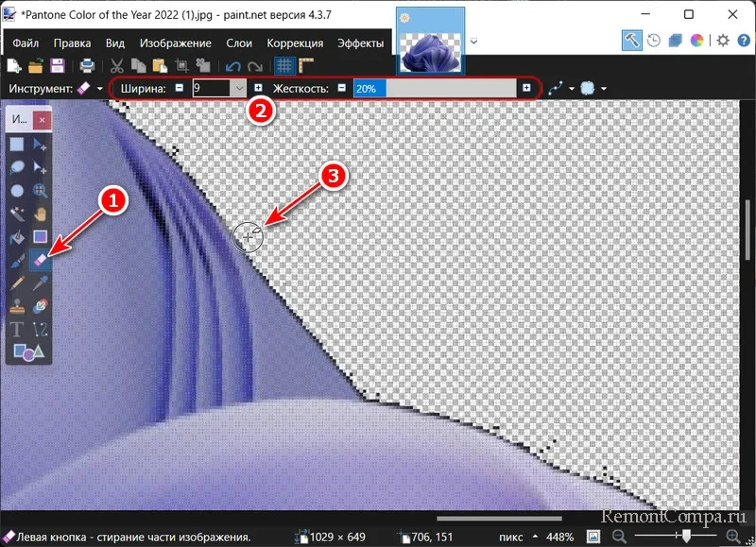Increase Жесткость with plus button
The image size is (756, 547).
[x=526, y=88]
